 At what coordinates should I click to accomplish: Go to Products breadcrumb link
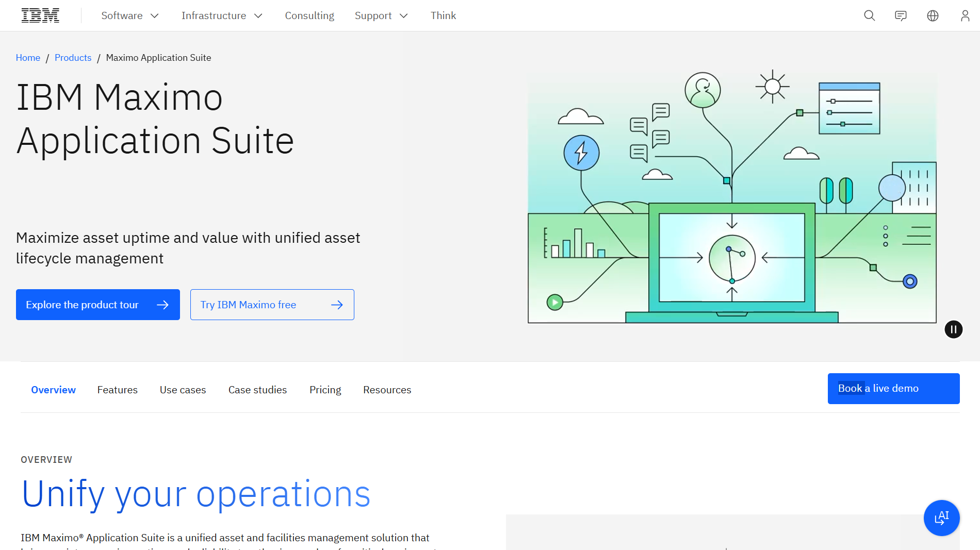coord(73,58)
